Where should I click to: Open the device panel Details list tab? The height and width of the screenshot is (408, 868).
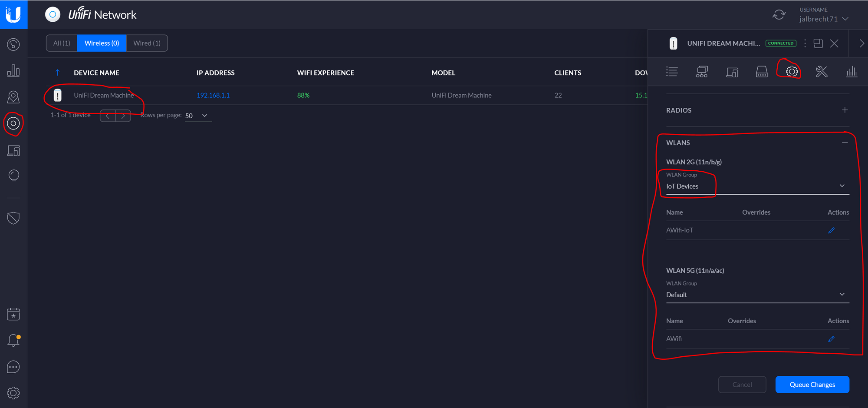pyautogui.click(x=672, y=71)
